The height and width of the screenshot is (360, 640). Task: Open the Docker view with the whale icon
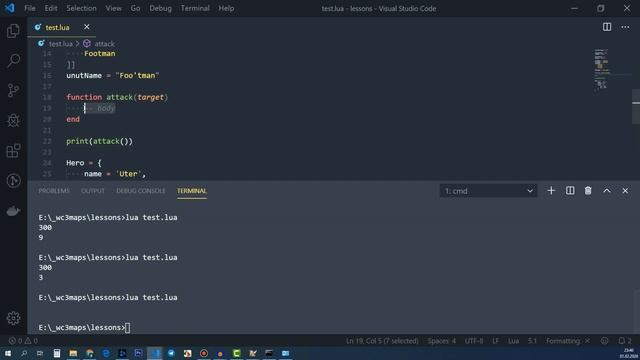pyautogui.click(x=13, y=211)
